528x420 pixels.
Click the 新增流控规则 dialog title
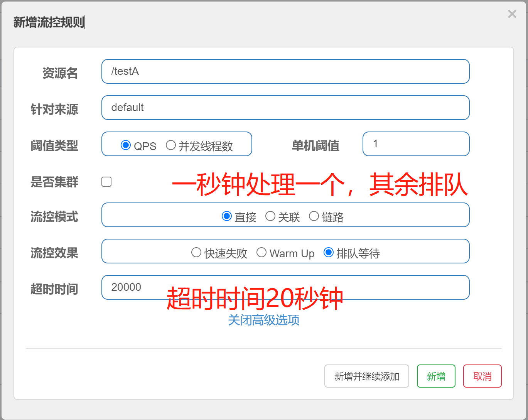pyautogui.click(x=49, y=22)
